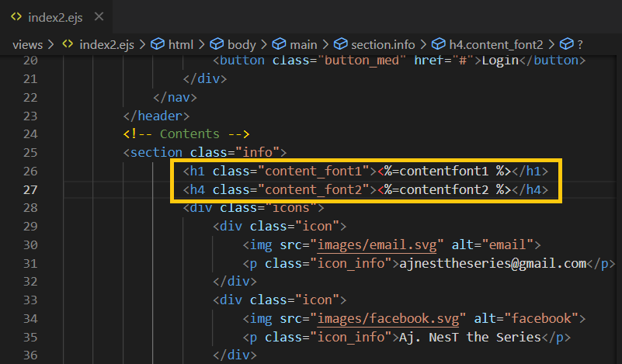
Task: Click the closing </div> on line 32
Action: pos(235,282)
